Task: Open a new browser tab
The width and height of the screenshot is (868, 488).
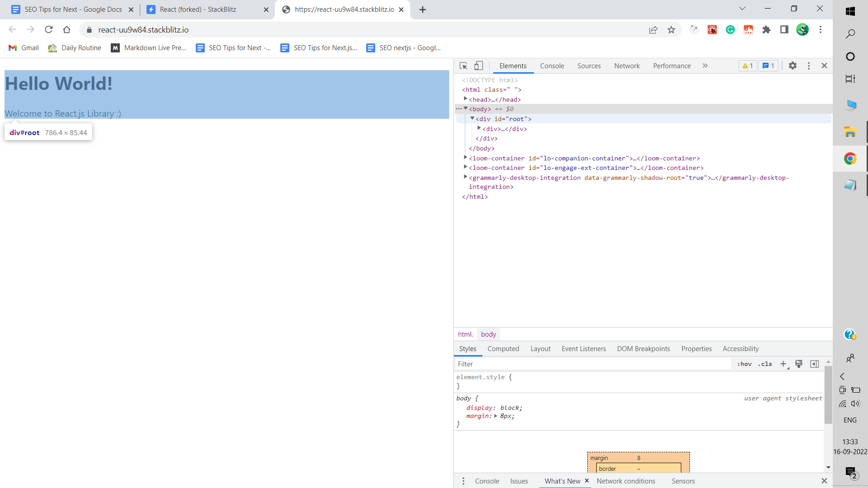Action: pos(423,9)
